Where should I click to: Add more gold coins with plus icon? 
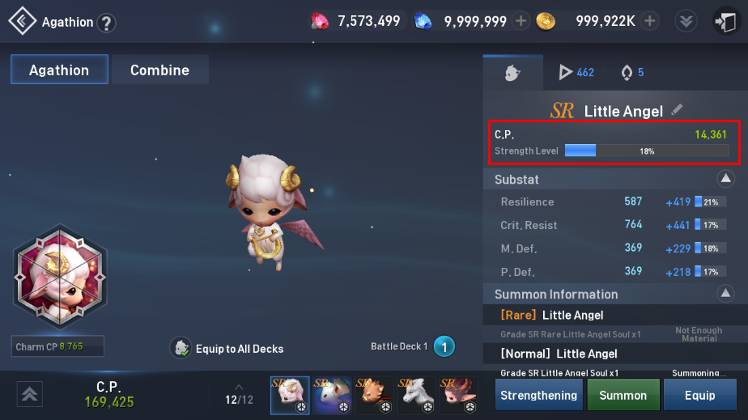tap(649, 21)
